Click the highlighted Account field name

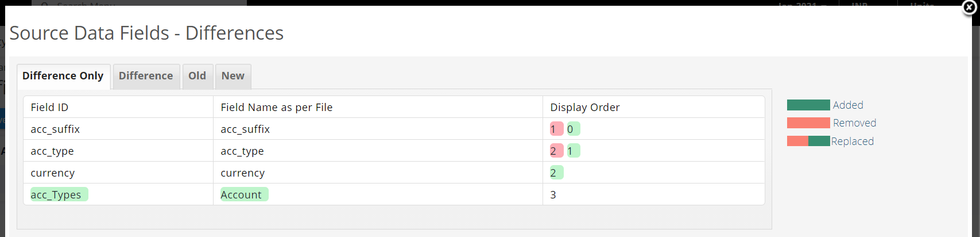244,194
